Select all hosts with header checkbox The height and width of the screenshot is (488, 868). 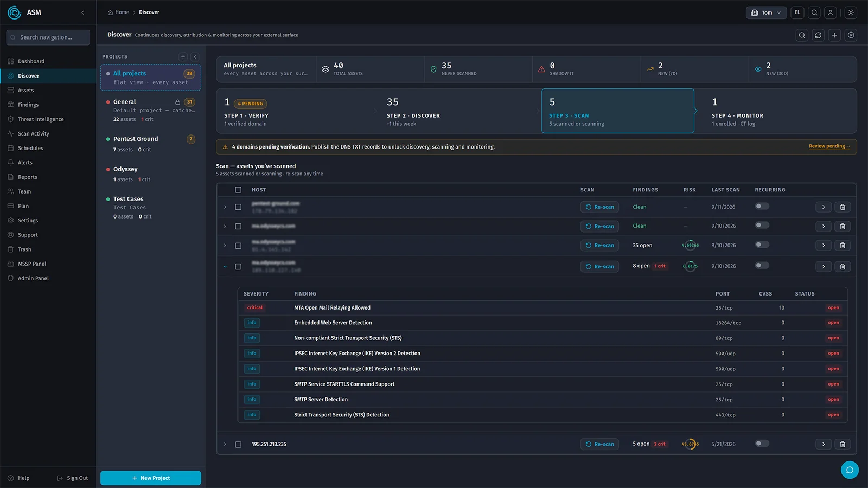pyautogui.click(x=238, y=190)
